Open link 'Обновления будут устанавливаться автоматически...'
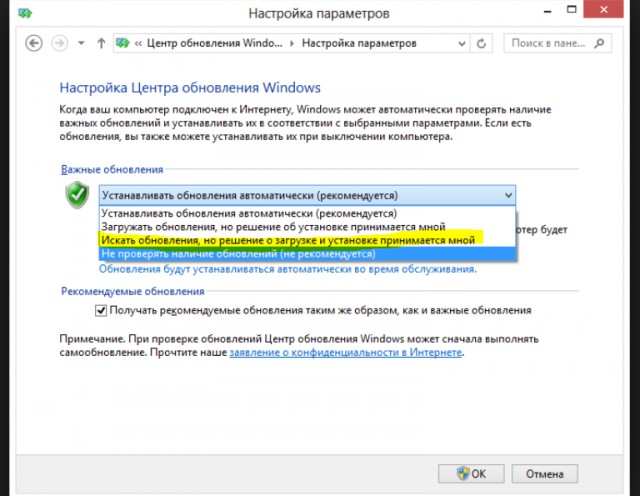This screenshot has height=496, width=640. coord(288,269)
